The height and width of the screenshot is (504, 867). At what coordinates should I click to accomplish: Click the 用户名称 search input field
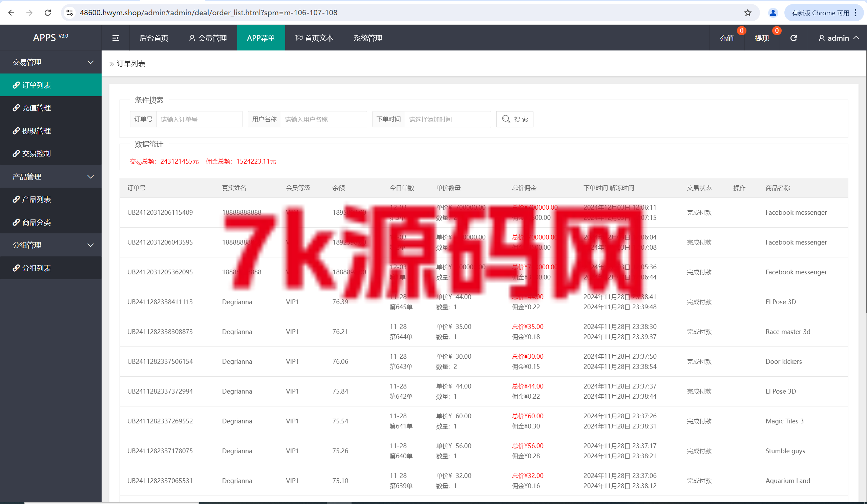click(324, 119)
